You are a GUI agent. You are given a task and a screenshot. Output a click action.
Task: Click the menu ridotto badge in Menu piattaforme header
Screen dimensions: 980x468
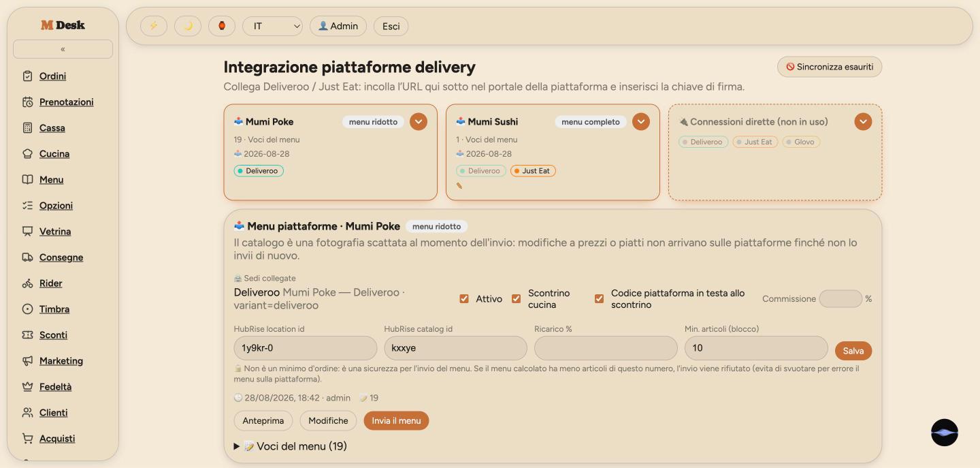click(x=436, y=227)
